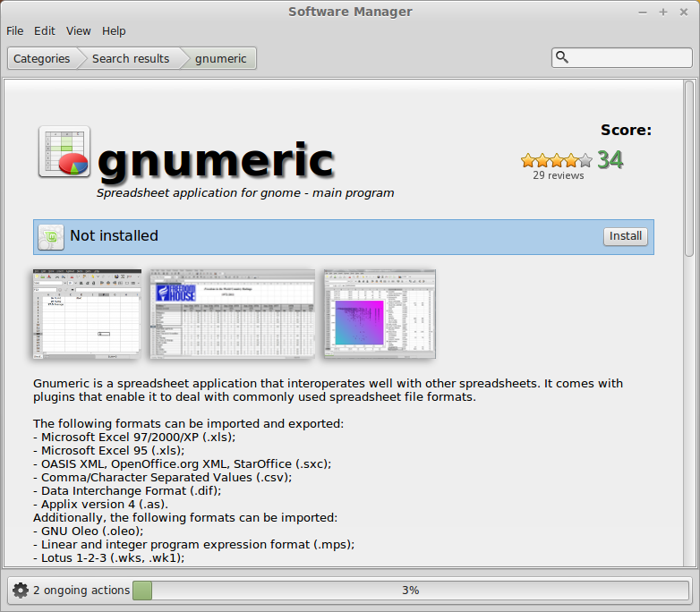The width and height of the screenshot is (700, 612).
Task: Click the 'Microsoft Excel 97/2000/XP (.xls)' line
Action: click(x=134, y=437)
